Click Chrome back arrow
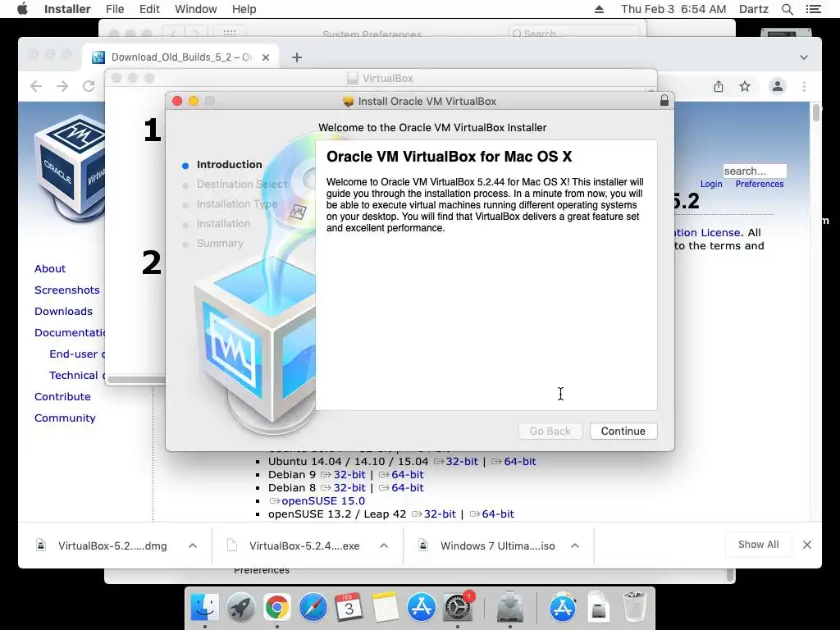The height and width of the screenshot is (630, 840). coord(36,86)
